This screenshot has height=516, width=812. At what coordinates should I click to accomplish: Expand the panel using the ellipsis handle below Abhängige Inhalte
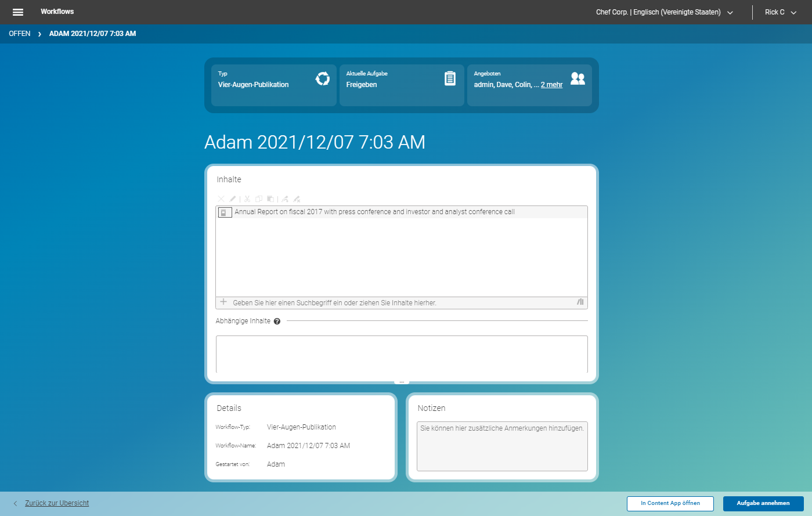(x=401, y=381)
